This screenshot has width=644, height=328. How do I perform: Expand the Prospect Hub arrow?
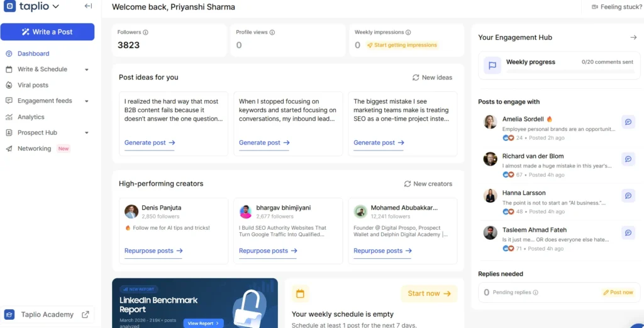point(87,133)
